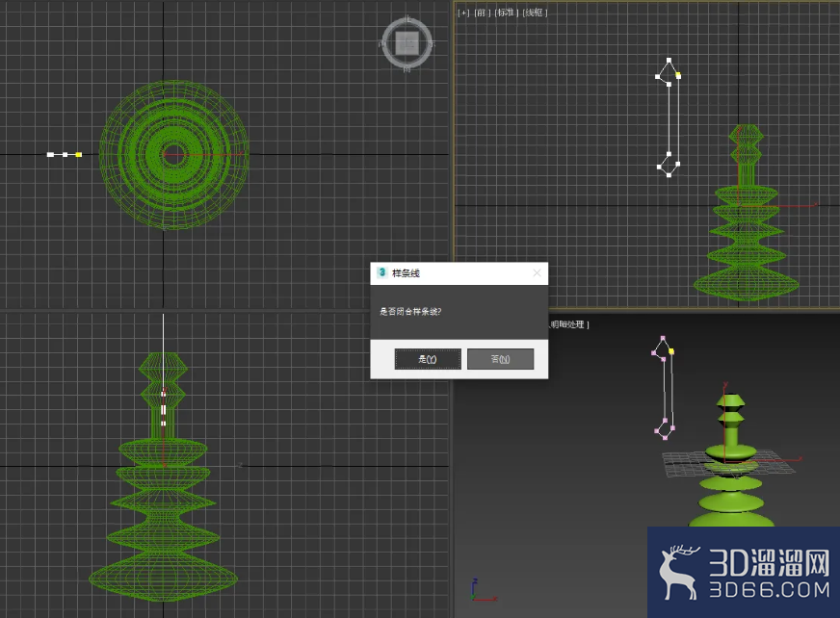This screenshot has height=618, width=840.
Task: Open the [线框] shading mode menu
Action: tap(536, 13)
